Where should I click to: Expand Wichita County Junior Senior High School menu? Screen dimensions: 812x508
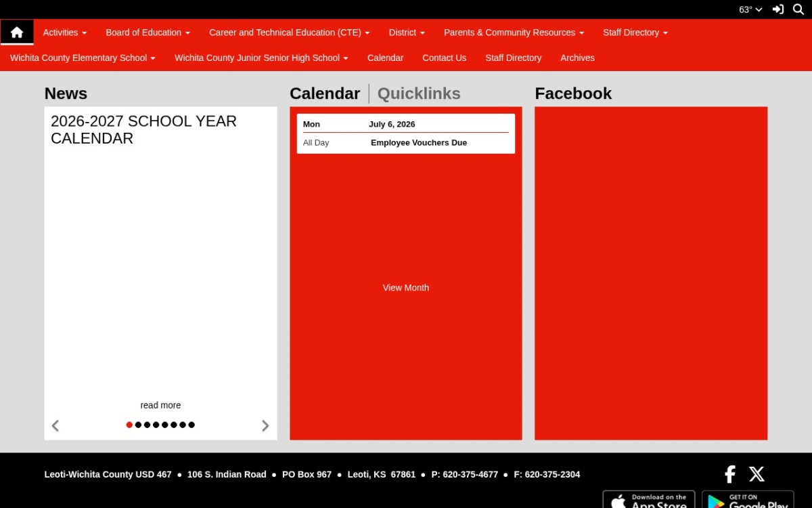tap(261, 58)
